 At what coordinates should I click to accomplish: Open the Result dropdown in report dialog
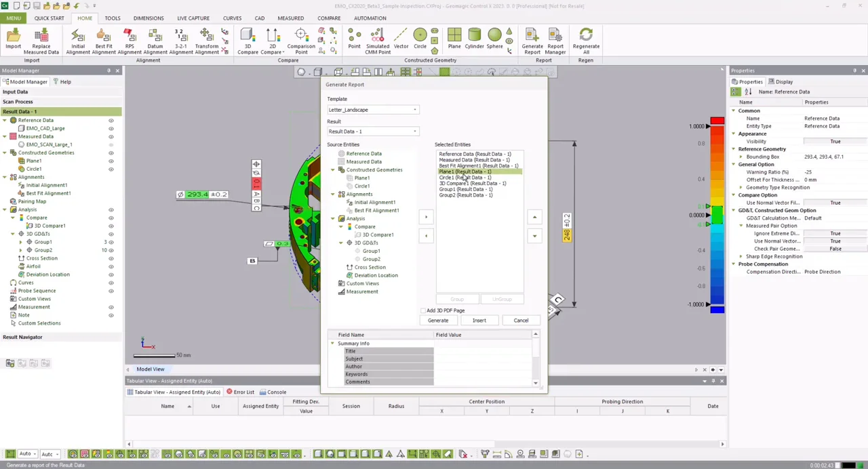click(373, 131)
